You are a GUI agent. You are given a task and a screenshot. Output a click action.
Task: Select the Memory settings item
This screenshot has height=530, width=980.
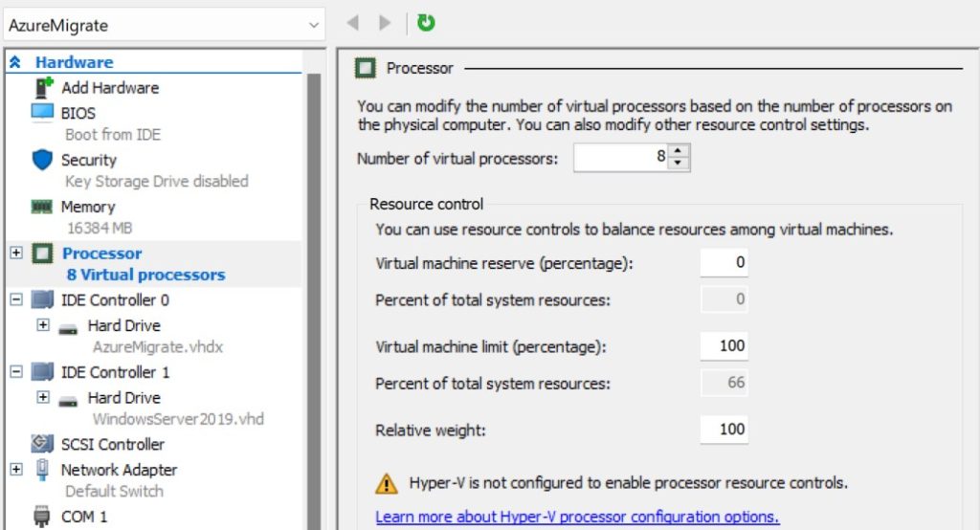(87, 207)
